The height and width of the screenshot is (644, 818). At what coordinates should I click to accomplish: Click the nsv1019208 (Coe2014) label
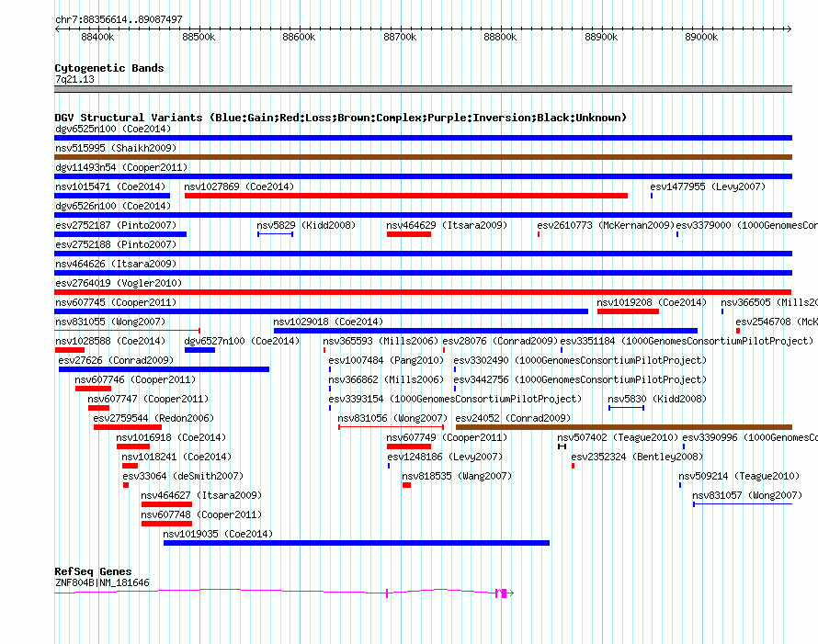pos(652,302)
